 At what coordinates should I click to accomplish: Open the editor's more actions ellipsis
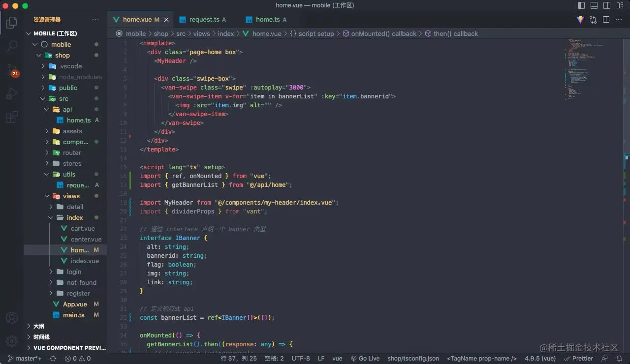[x=619, y=20]
